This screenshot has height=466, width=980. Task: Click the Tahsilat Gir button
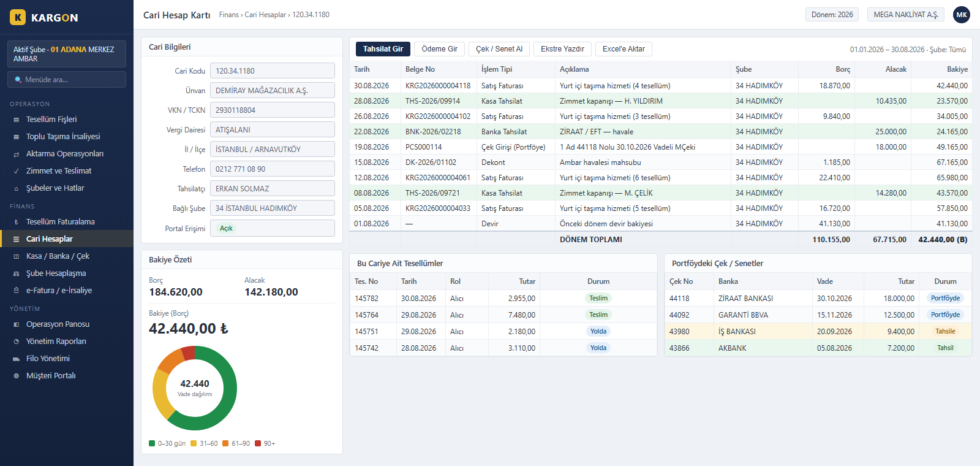pyautogui.click(x=383, y=49)
